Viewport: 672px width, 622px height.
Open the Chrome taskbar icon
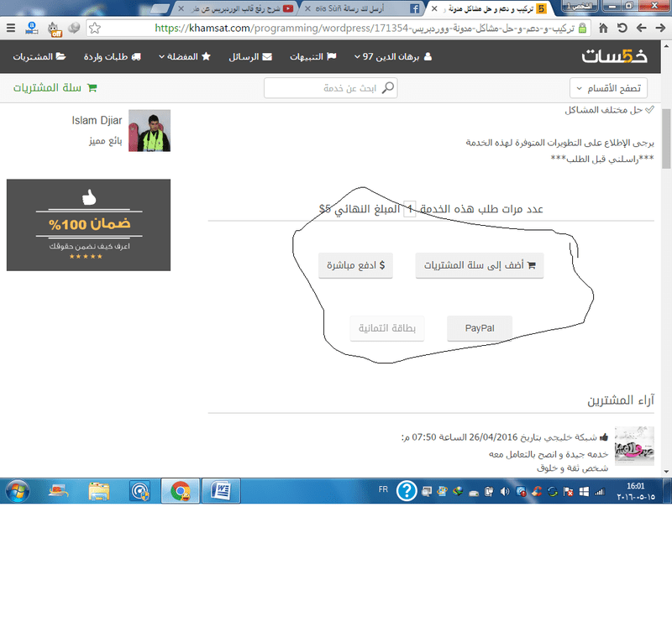181,491
